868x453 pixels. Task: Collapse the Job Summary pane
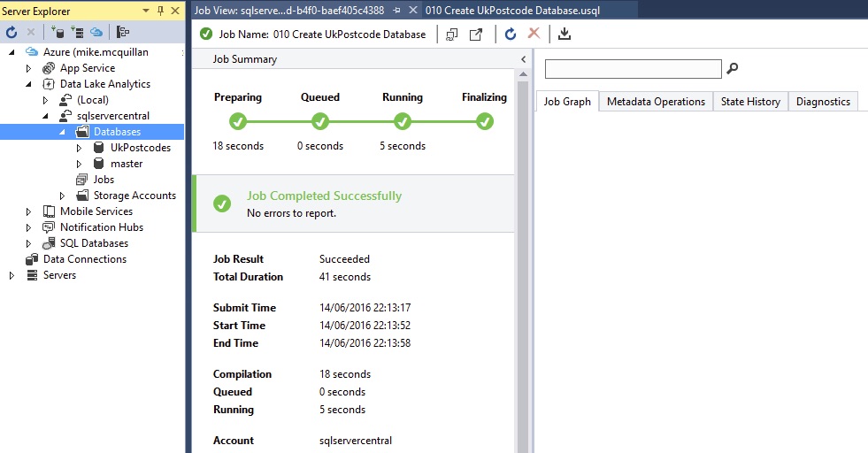coord(524,59)
